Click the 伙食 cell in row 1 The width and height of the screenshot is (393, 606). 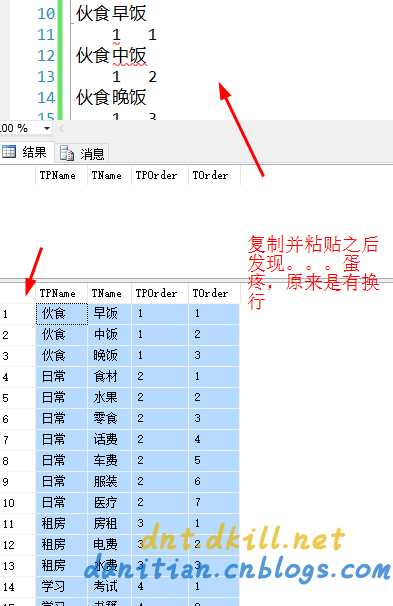click(62, 314)
